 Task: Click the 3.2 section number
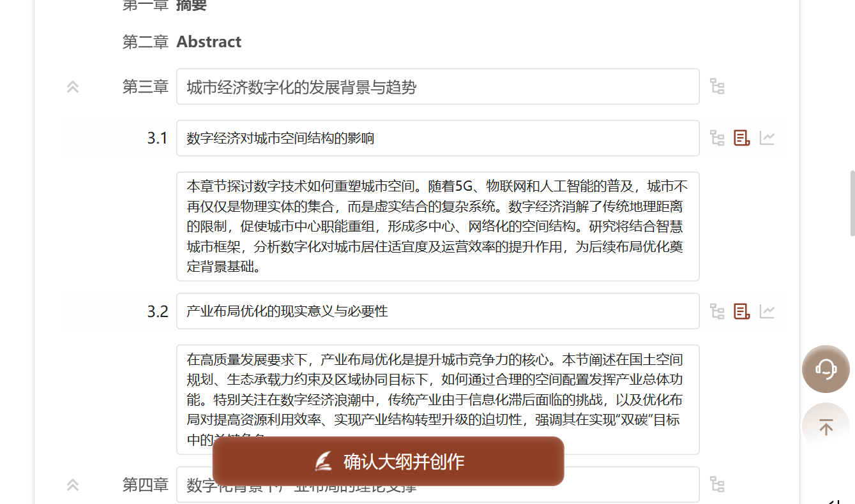click(157, 311)
